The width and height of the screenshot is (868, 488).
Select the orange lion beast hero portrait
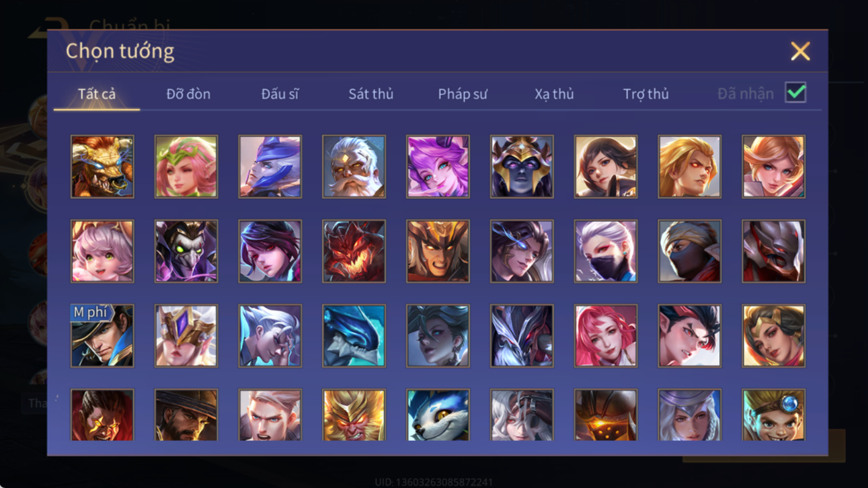click(102, 167)
